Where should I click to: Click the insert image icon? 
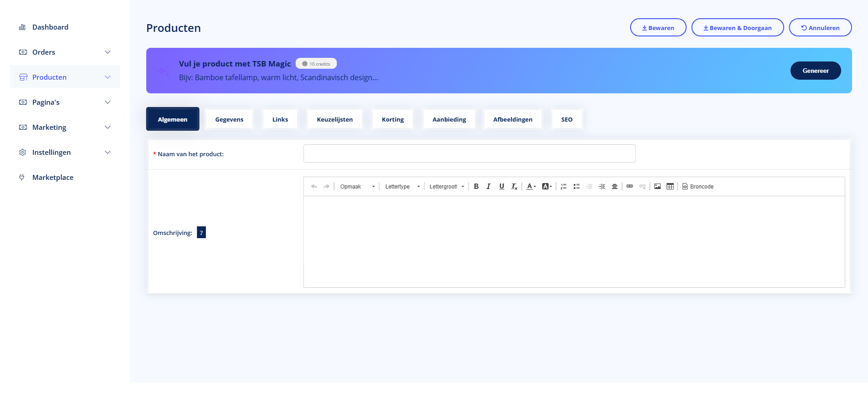tap(657, 187)
